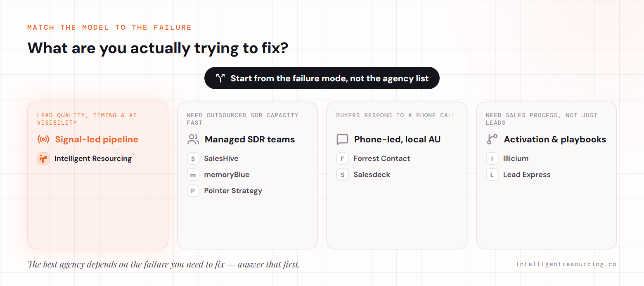Click the chat bubble icon by Phone-led, local AU
This screenshot has height=286, width=644.
tap(342, 139)
